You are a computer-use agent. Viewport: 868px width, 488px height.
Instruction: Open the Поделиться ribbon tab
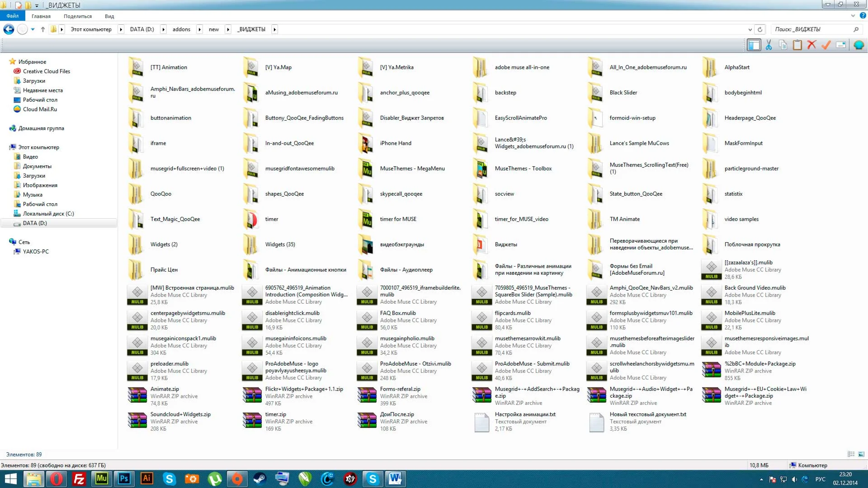pyautogui.click(x=77, y=16)
